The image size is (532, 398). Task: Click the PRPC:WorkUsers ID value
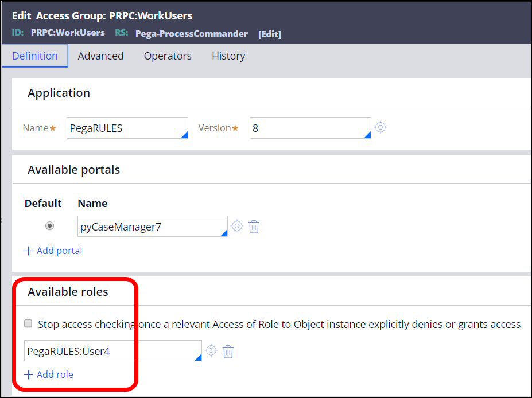point(68,33)
